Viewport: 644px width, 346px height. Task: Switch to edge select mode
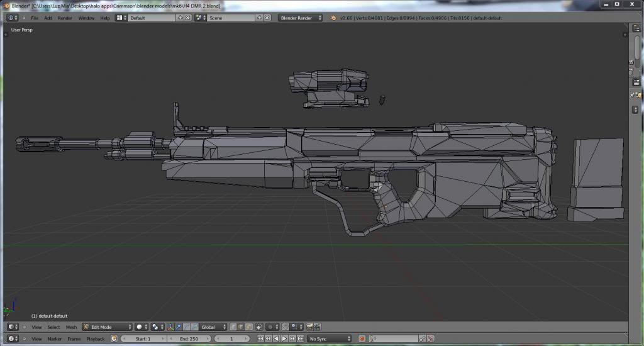click(241, 327)
